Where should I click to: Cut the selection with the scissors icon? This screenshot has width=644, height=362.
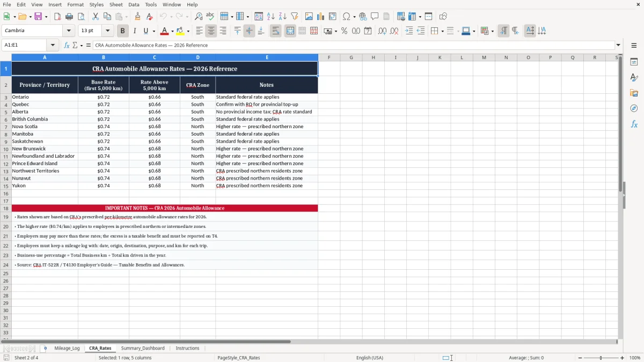tap(96, 17)
